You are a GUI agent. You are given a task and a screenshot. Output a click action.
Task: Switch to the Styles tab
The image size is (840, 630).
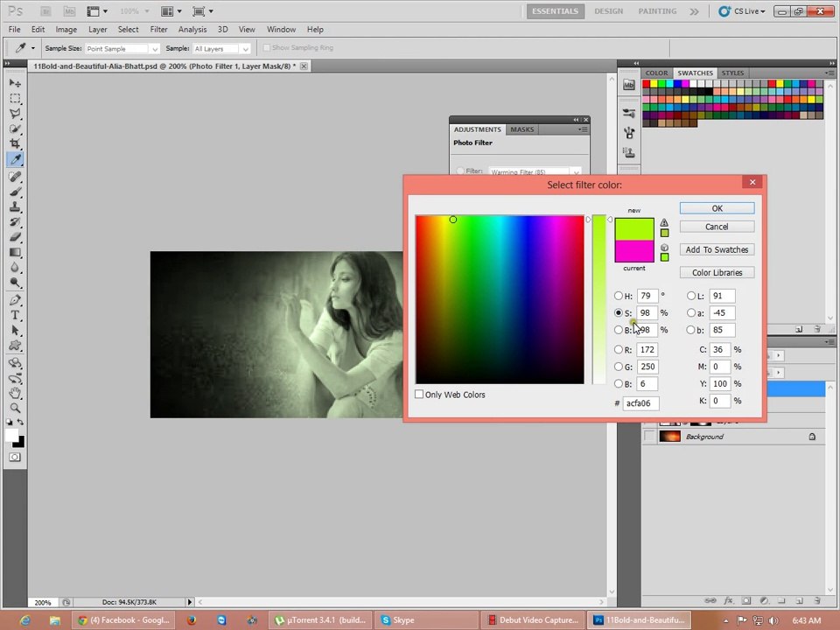click(x=732, y=73)
